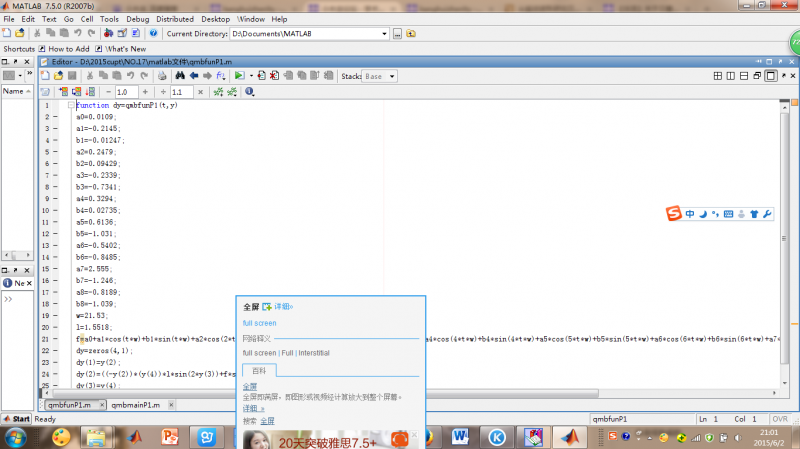Click the 全屏 search link in popup
Viewport: 800px width, 449px height.
(x=267, y=421)
